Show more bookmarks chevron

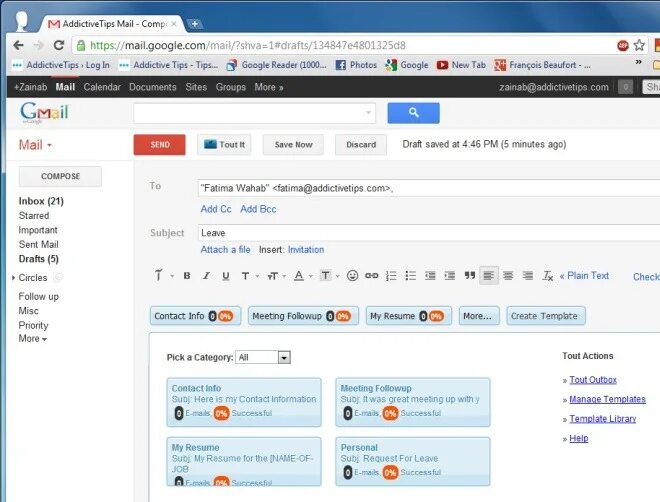tap(639, 63)
